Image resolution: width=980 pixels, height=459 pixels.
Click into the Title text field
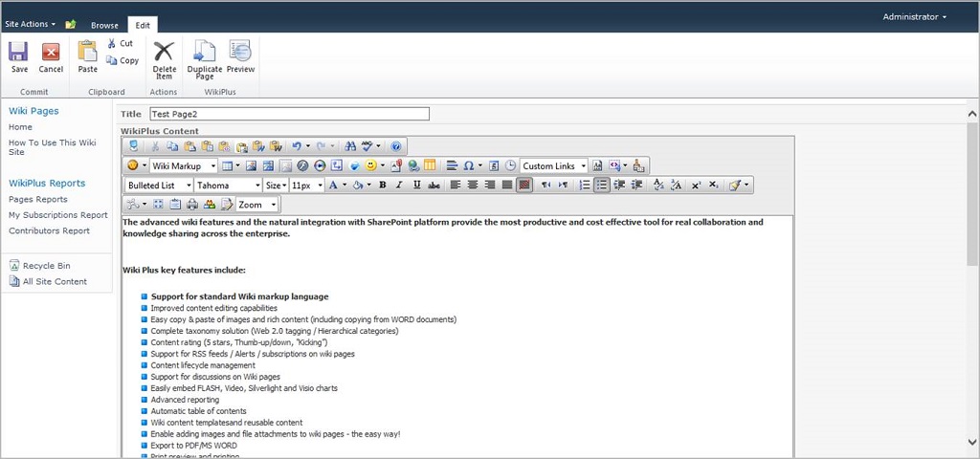tap(289, 114)
